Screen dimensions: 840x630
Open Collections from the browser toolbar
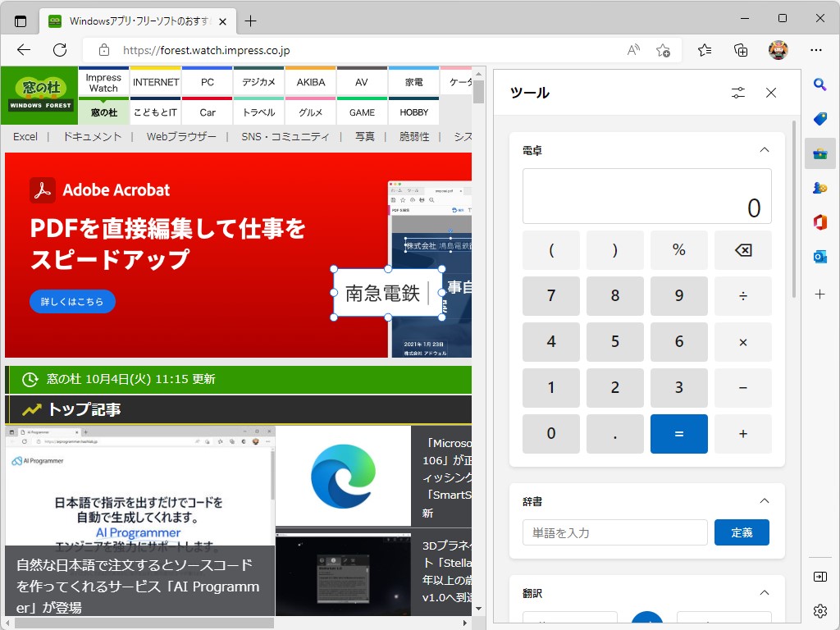tap(741, 50)
